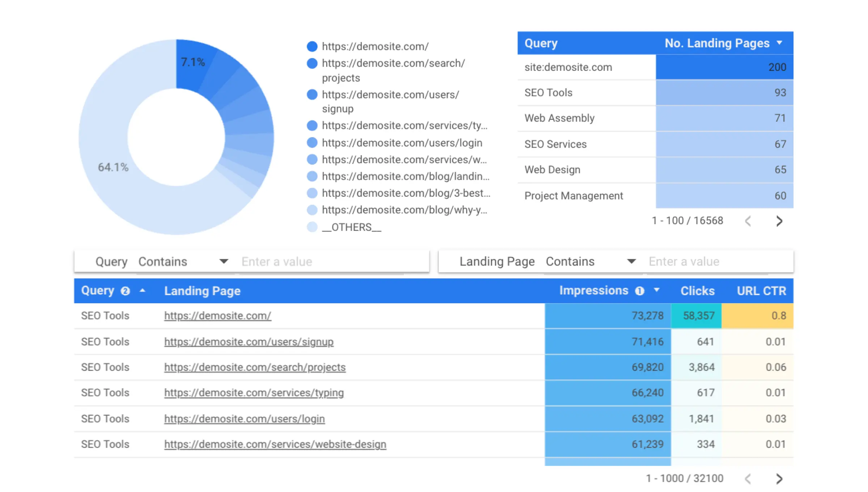The image size is (868, 492).
Task: Open the No. Landing Pages sort dropdown
Action: [779, 43]
